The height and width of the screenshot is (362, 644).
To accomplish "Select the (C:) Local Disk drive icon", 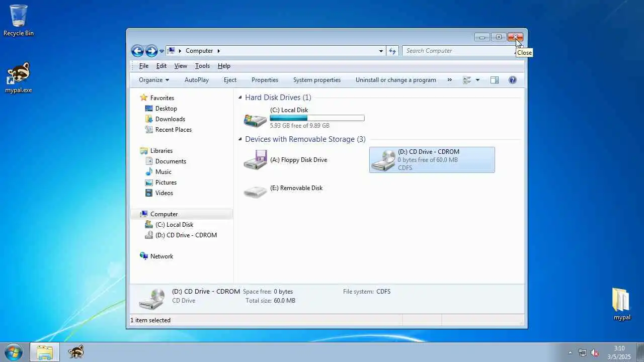I will [x=255, y=120].
